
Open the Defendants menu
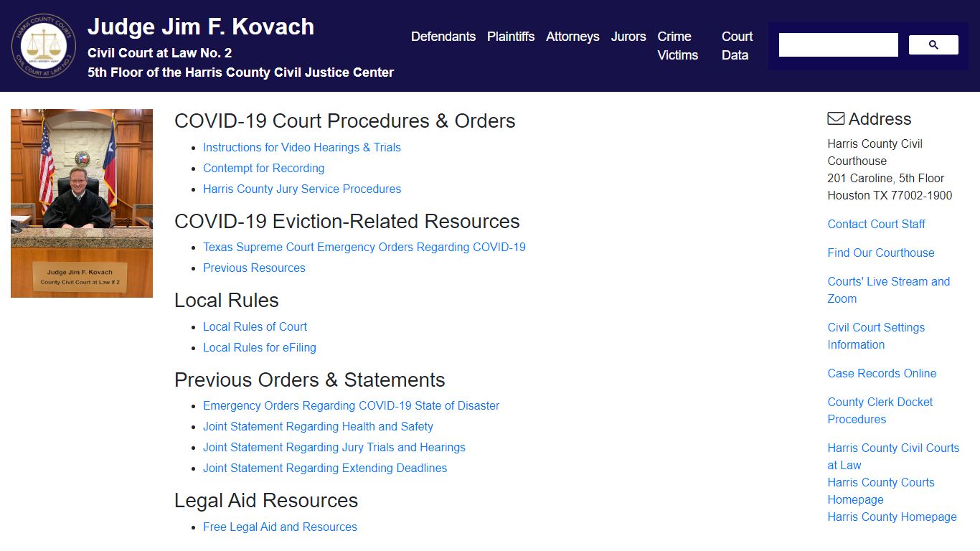coord(443,37)
